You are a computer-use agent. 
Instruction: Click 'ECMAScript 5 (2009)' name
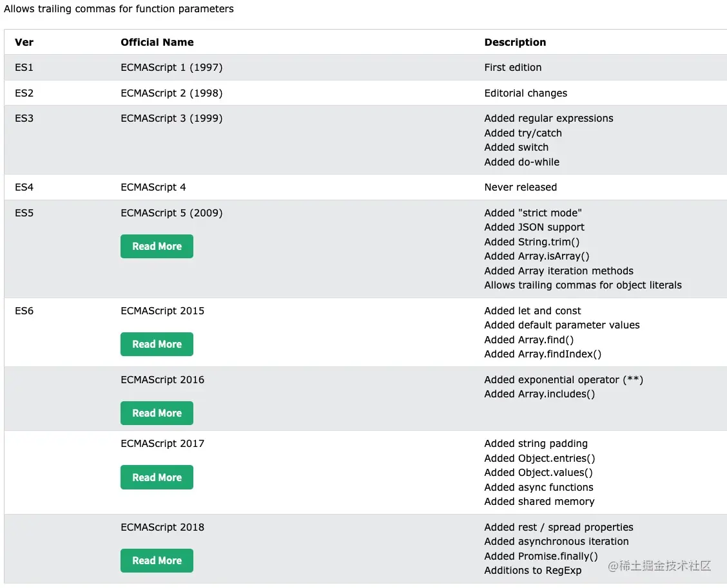[x=171, y=213]
